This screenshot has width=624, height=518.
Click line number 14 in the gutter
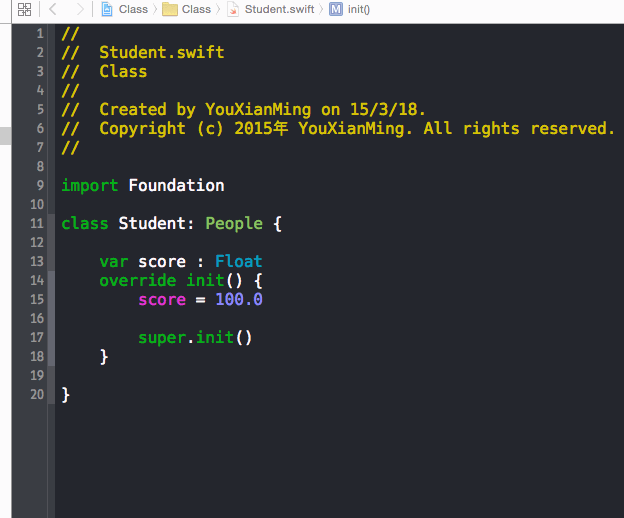coord(37,280)
